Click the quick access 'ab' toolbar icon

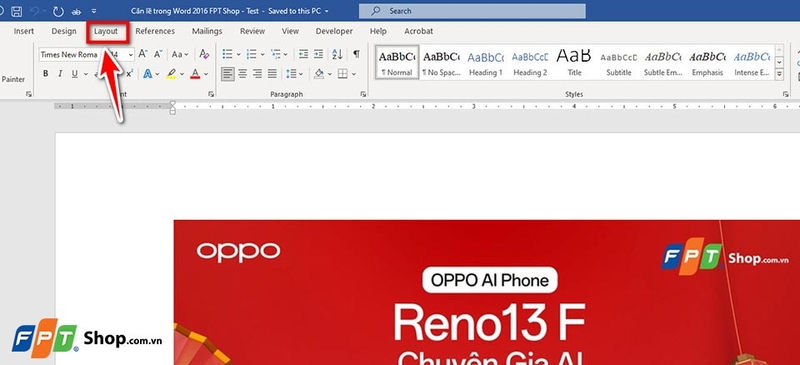coord(77,11)
